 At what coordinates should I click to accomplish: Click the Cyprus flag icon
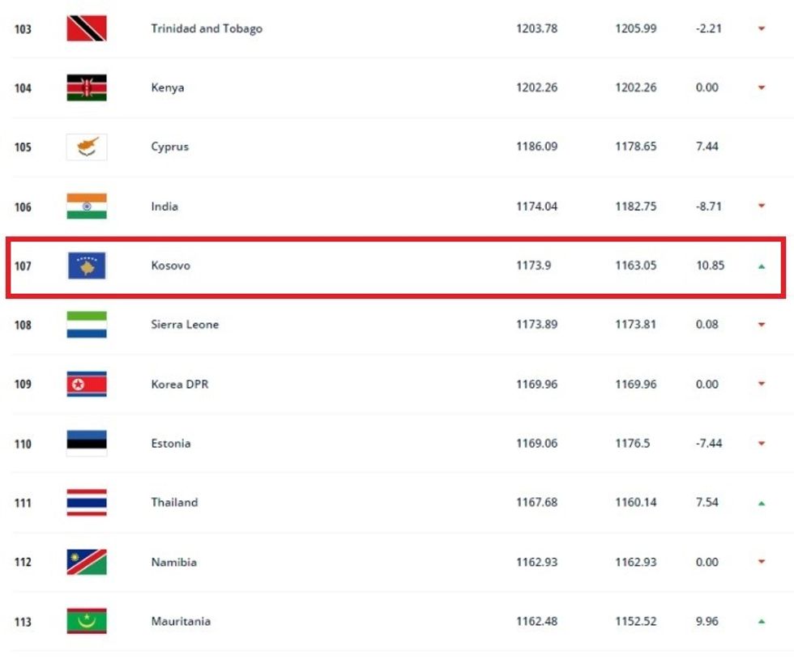point(87,147)
